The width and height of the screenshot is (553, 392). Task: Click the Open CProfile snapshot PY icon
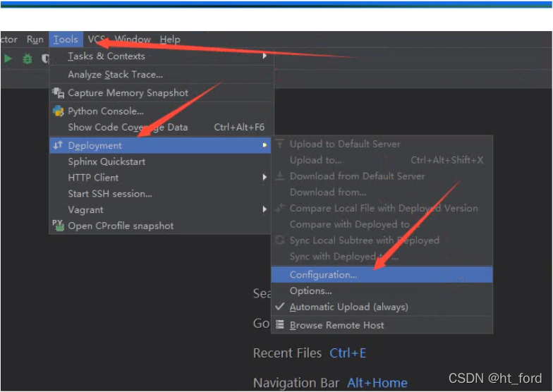tap(58, 226)
